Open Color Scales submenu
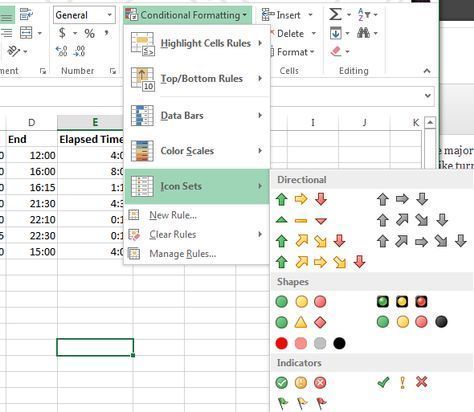This screenshot has height=412, width=474. coord(197,151)
